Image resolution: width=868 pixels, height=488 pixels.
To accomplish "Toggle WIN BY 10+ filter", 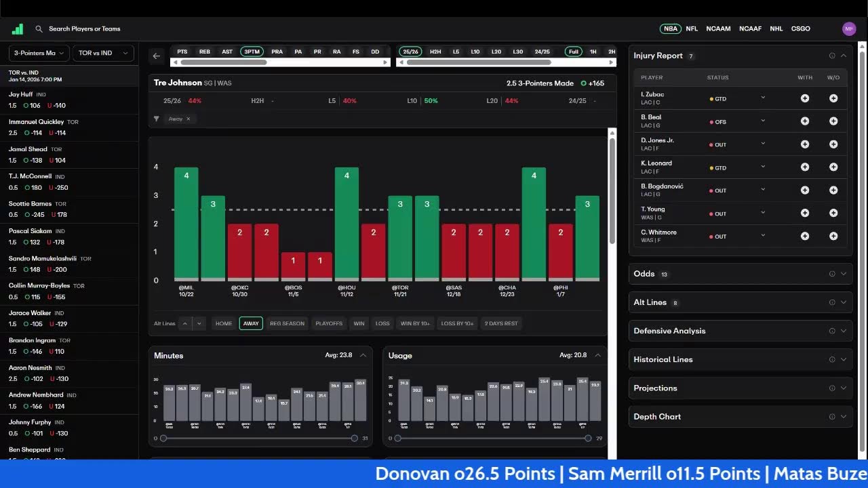I will (415, 323).
